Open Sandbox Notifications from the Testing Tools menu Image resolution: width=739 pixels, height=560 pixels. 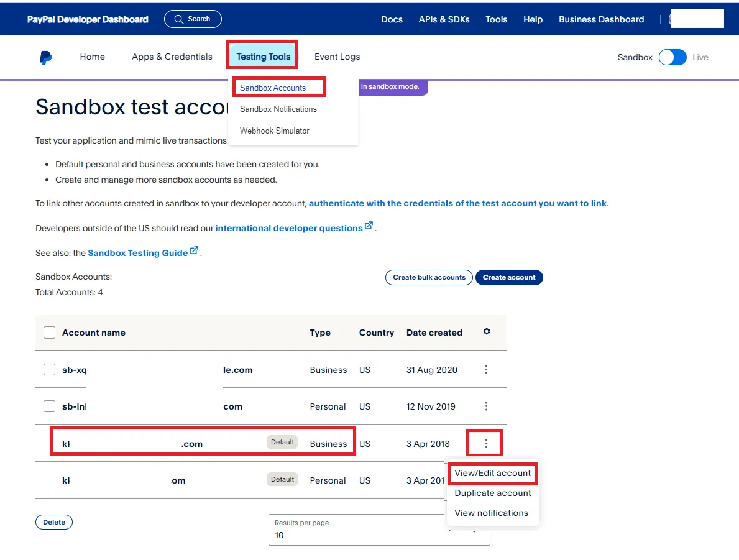pos(278,109)
